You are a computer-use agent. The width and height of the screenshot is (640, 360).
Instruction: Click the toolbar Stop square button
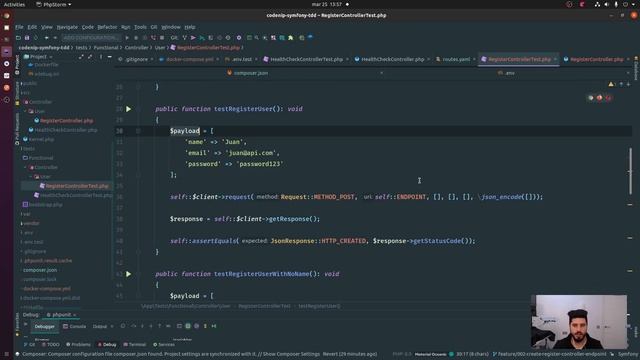click(x=162, y=38)
